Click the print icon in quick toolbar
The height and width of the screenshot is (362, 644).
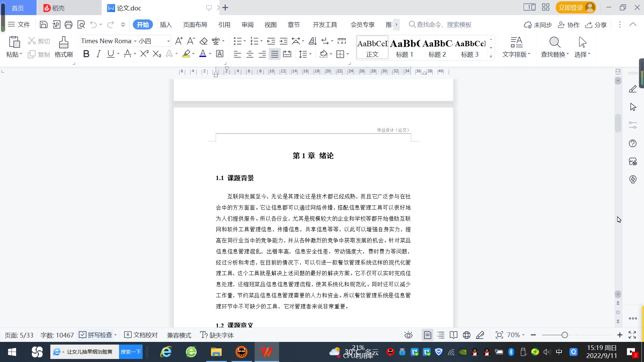68,24
